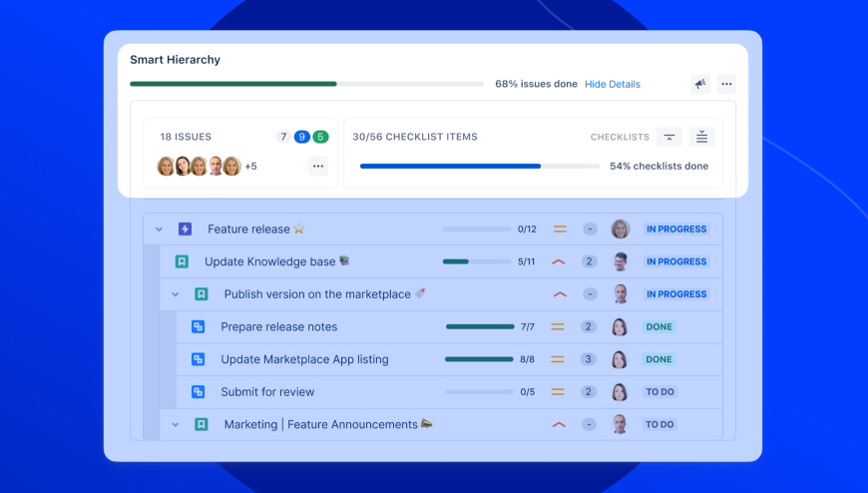This screenshot has width=868, height=493.
Task: Click the high priority arrow on Update Knowledge base
Action: point(559,261)
